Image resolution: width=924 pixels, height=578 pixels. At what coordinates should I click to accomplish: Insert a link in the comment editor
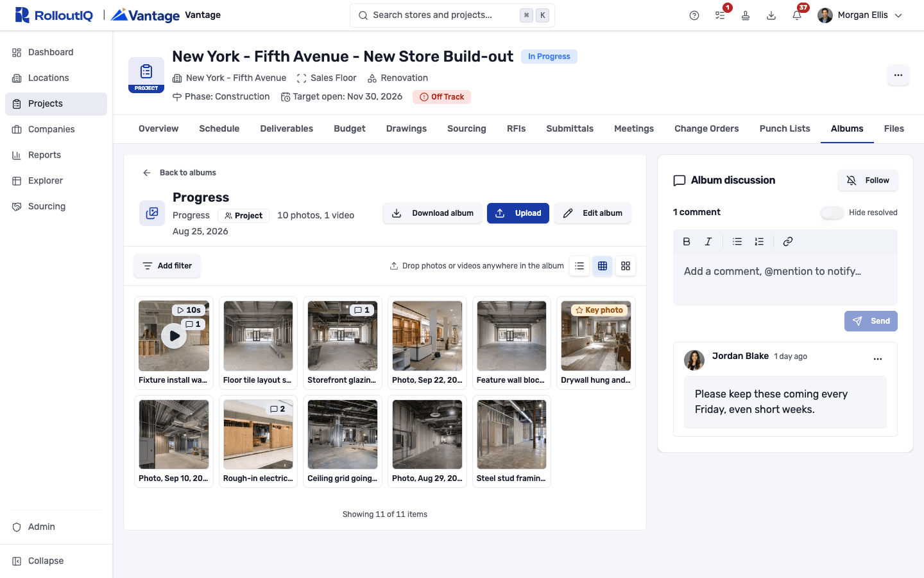point(788,241)
